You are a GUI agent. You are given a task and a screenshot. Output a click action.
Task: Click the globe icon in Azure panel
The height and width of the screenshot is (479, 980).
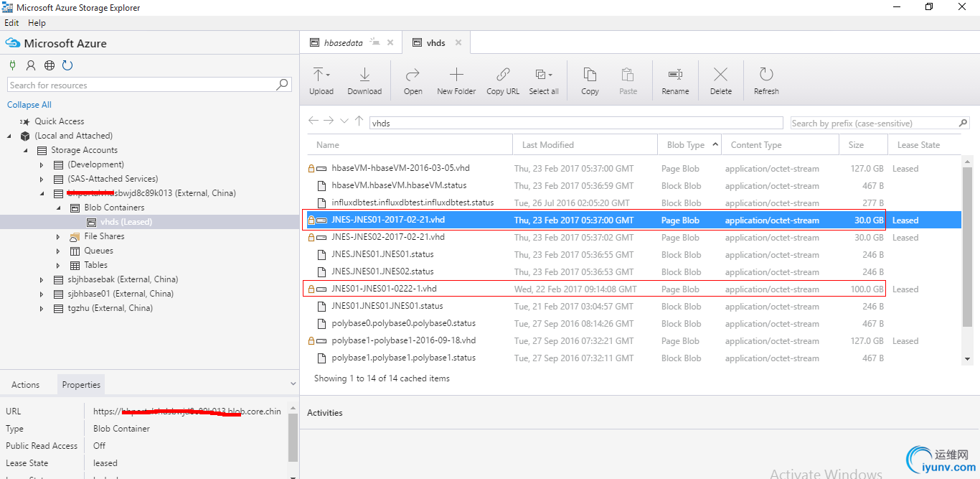tap(50, 65)
